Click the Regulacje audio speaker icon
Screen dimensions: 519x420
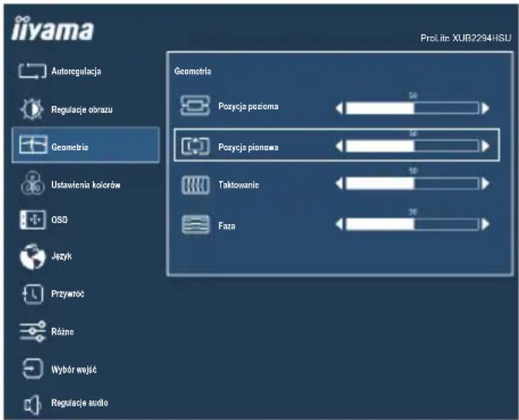pyautogui.click(x=32, y=405)
